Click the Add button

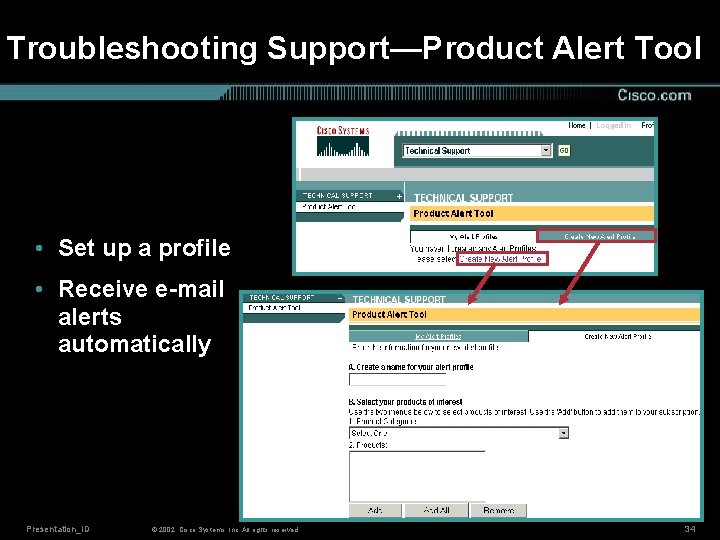coord(375,510)
